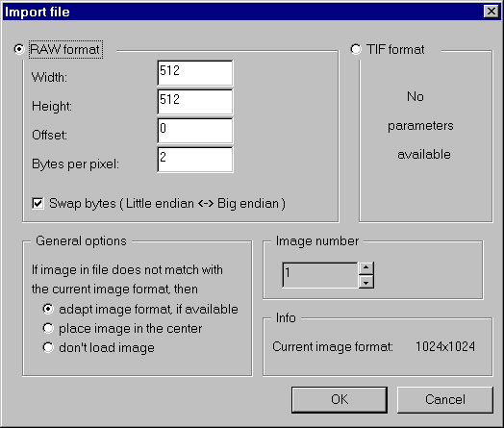Decrease image number with down arrow
The width and height of the screenshot is (504, 428).
(x=366, y=282)
